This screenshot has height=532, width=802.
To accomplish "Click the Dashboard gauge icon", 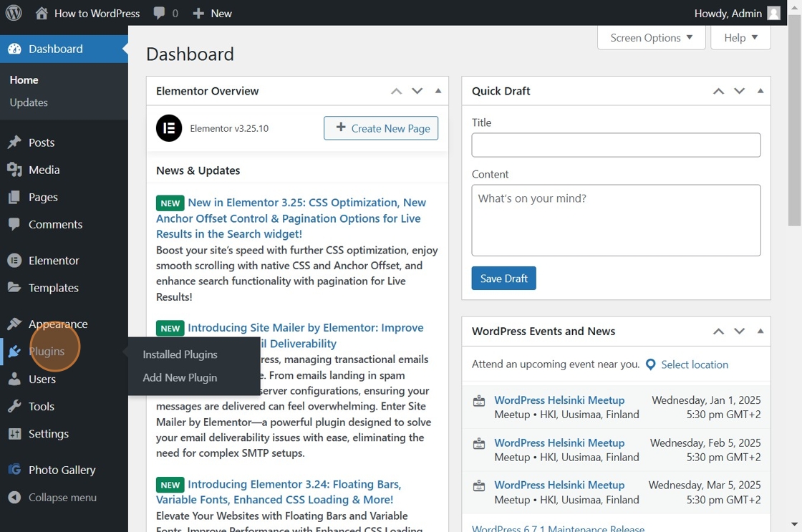I will [x=15, y=49].
